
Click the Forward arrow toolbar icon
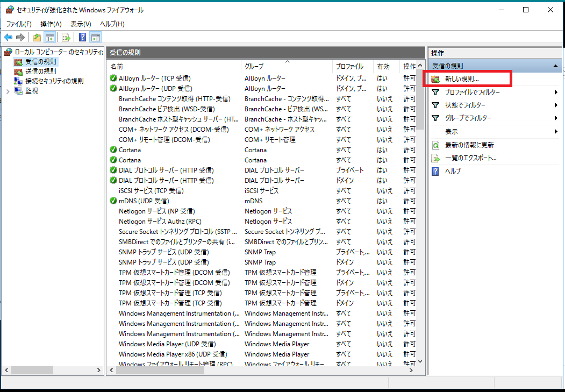tap(20, 37)
